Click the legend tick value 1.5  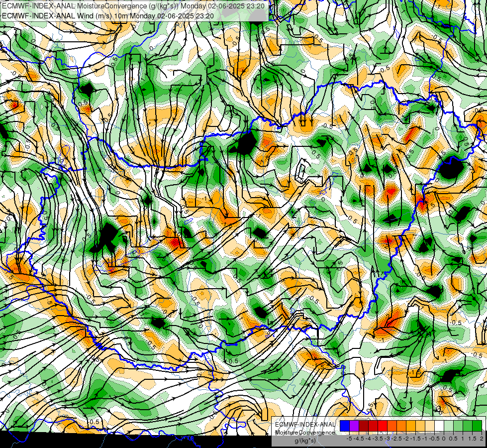(x=472, y=439)
